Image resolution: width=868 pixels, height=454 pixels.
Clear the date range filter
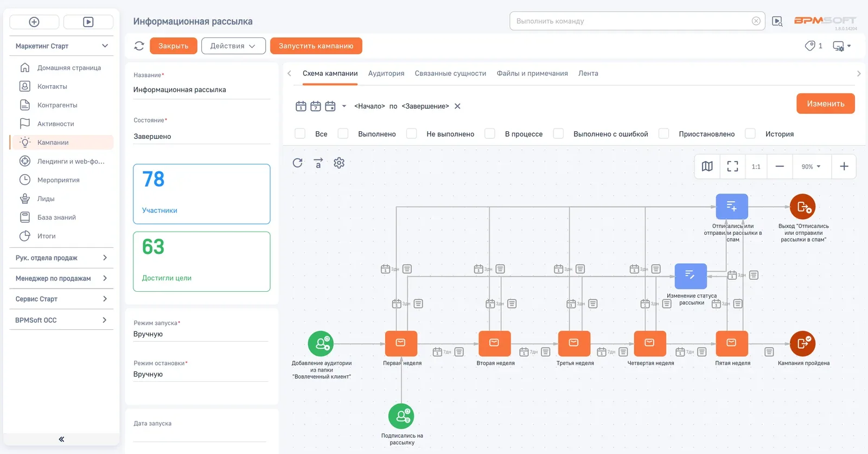pos(457,106)
